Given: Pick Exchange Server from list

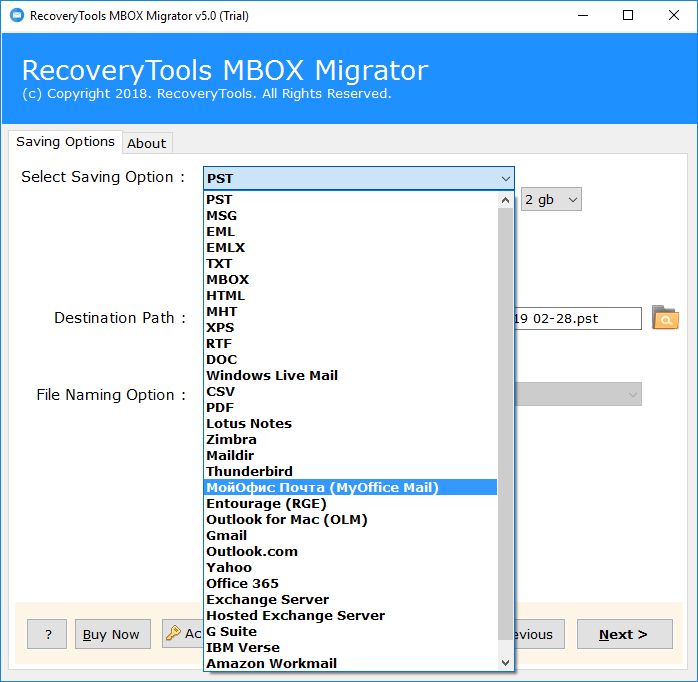Looking at the screenshot, I should click(x=351, y=600).
